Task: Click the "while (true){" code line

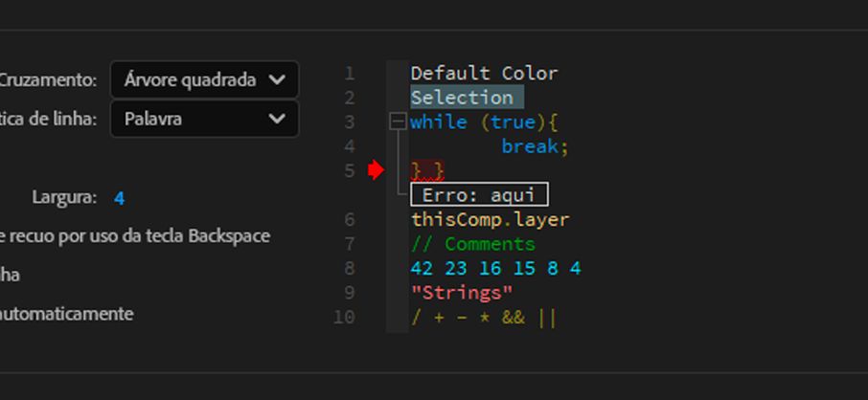Action: point(484,122)
